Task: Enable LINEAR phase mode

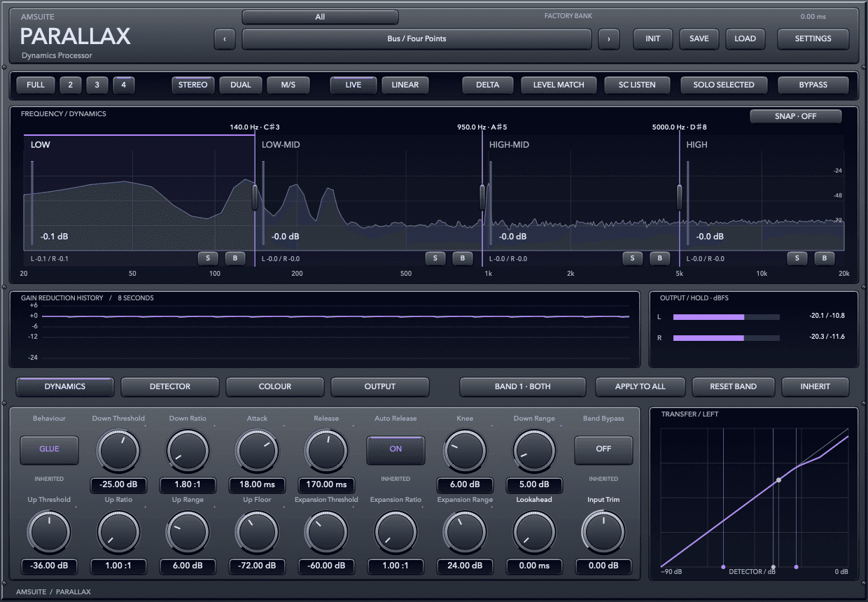Action: click(405, 85)
